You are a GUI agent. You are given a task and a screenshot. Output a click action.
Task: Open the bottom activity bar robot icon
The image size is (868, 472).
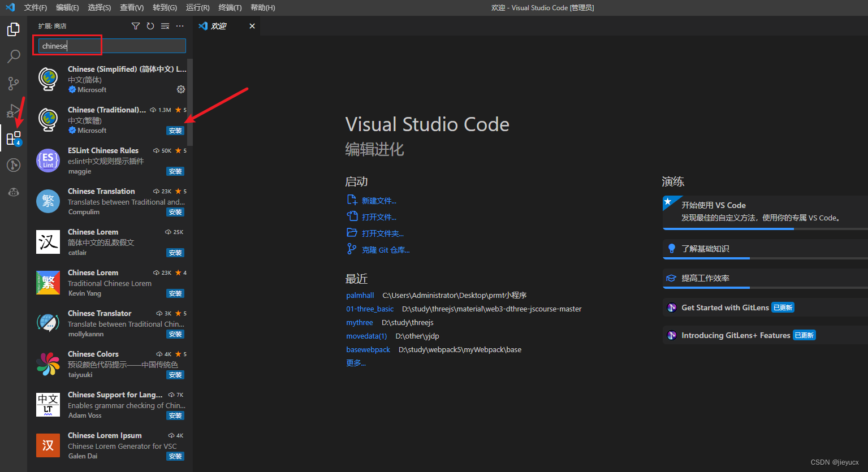14,192
